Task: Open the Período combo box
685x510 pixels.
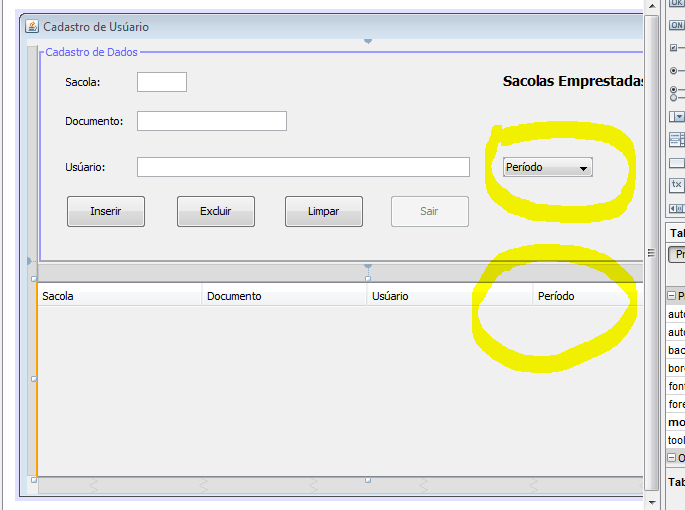Action: pyautogui.click(x=548, y=167)
